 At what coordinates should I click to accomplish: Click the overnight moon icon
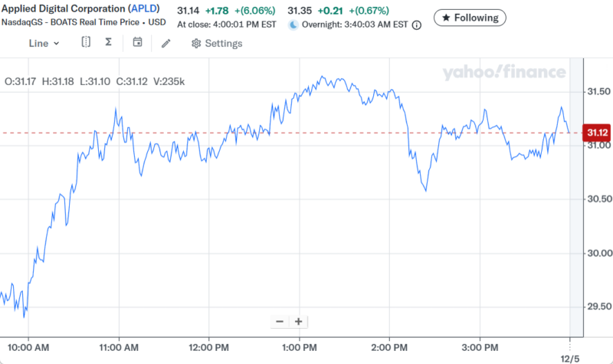tap(293, 25)
